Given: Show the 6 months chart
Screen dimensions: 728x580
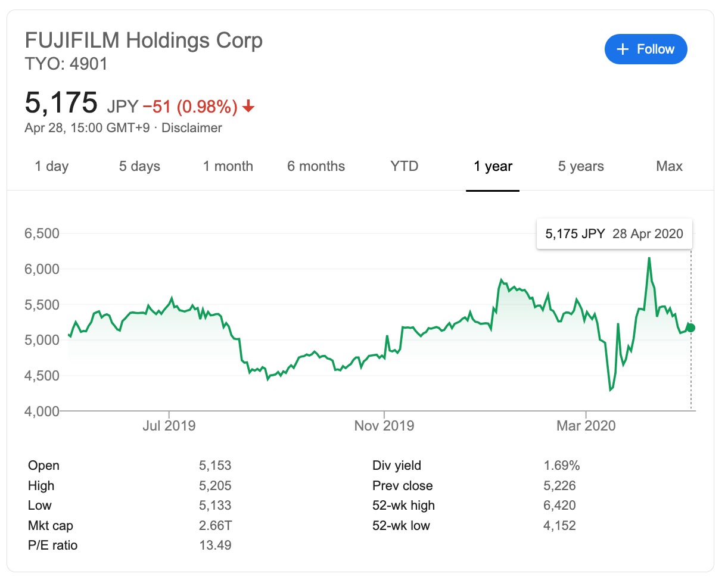Looking at the screenshot, I should [316, 166].
